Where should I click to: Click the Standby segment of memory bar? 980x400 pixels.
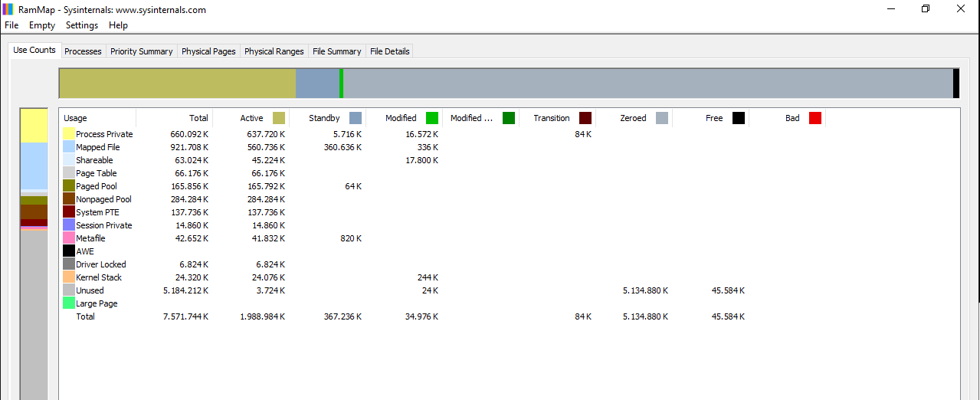click(317, 83)
